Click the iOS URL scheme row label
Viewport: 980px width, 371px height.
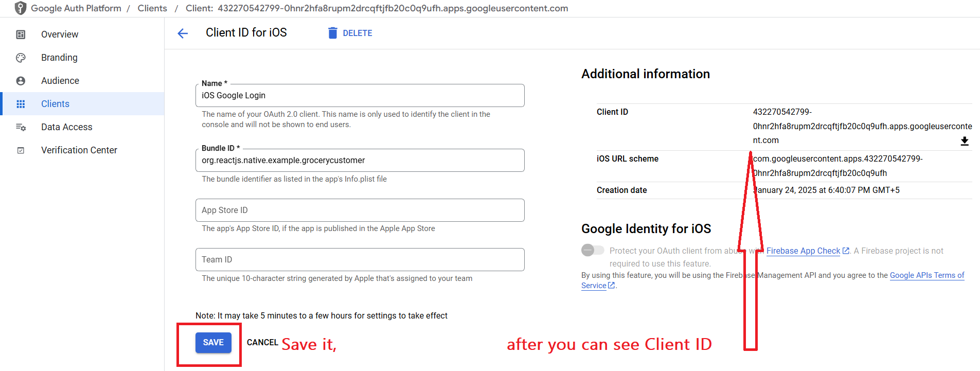[628, 159]
